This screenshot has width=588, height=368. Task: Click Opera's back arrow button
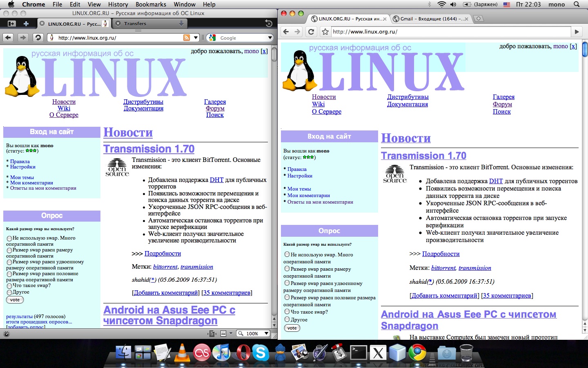8,38
